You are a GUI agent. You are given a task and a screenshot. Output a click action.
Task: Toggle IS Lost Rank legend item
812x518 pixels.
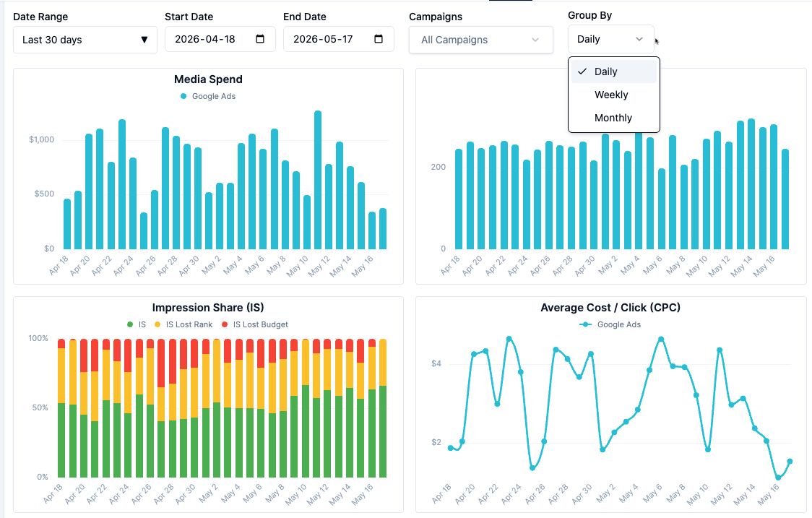(183, 325)
